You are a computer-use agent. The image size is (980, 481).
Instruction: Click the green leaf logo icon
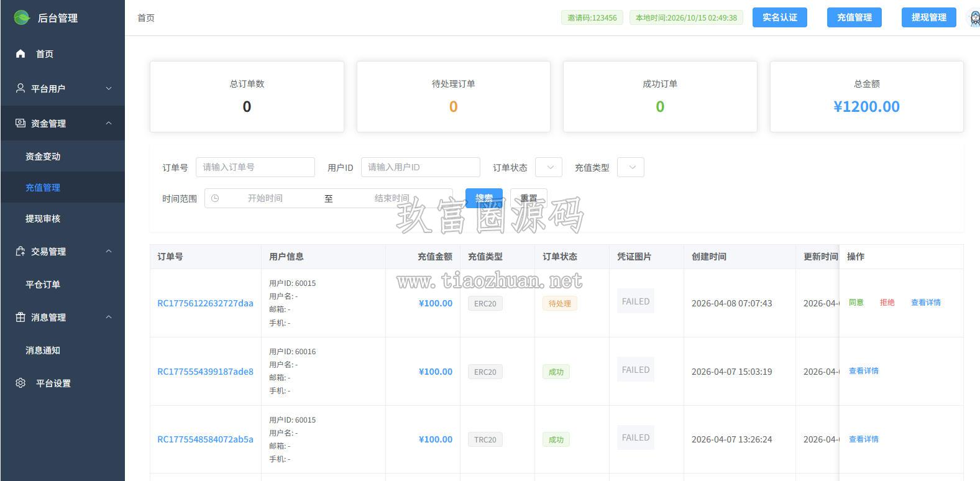[x=22, y=17]
